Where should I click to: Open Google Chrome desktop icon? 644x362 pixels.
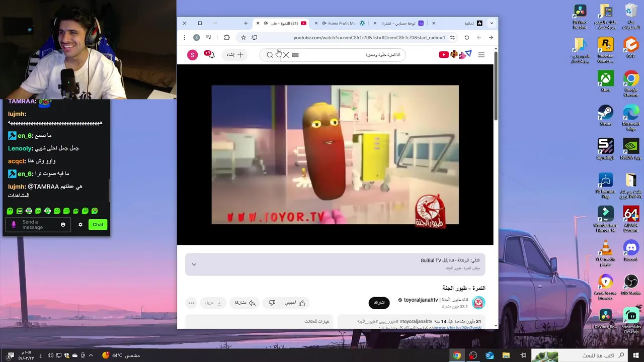click(631, 84)
